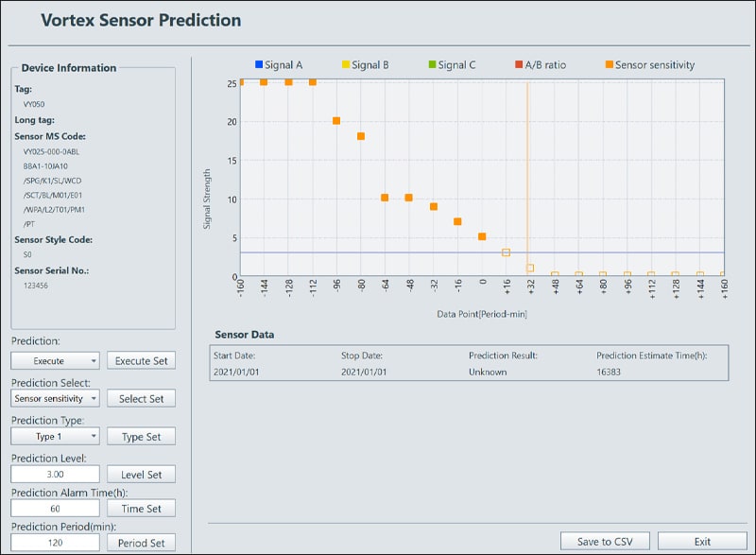Apply the Level Set button

[x=141, y=474]
